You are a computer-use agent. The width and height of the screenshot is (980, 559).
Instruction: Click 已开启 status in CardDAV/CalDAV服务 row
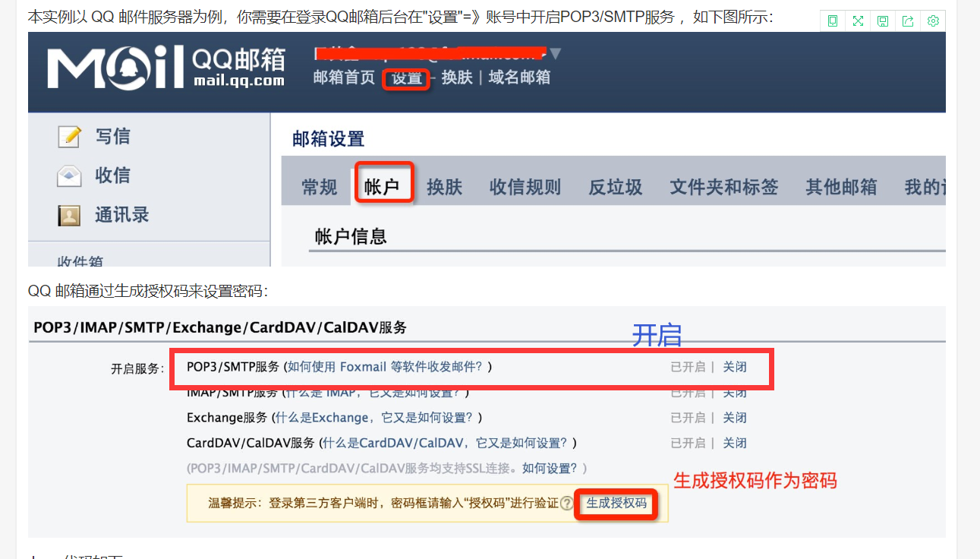click(688, 443)
